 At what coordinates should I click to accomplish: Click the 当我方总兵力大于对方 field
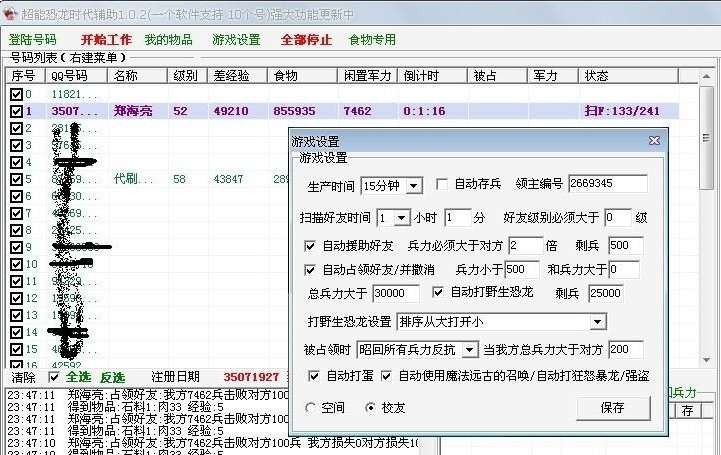(x=625, y=350)
